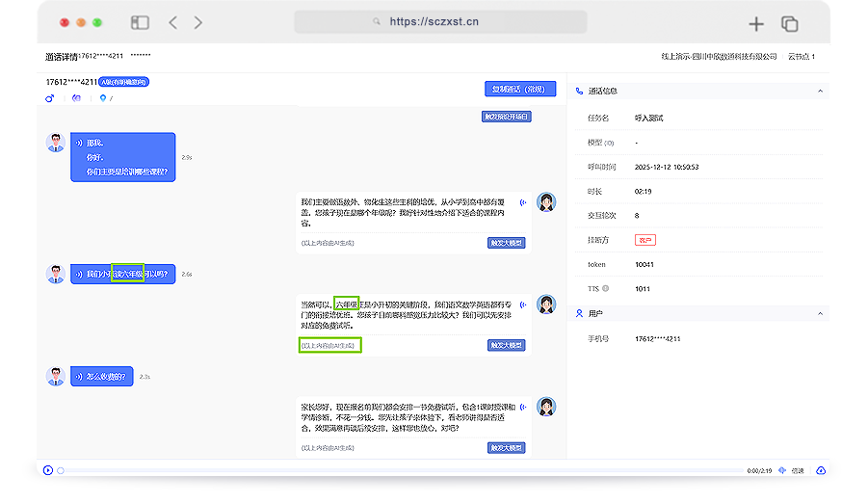Click the browser address bar

click(440, 22)
